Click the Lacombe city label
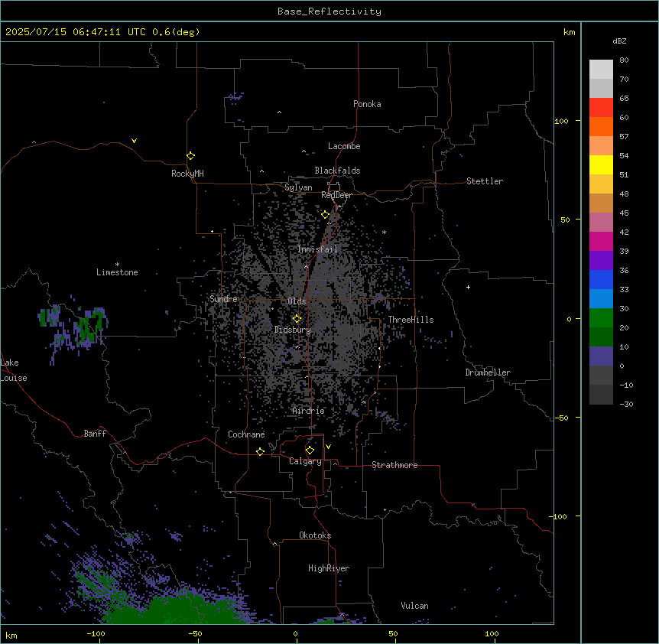Image resolution: width=659 pixels, height=644 pixels. 344,146
